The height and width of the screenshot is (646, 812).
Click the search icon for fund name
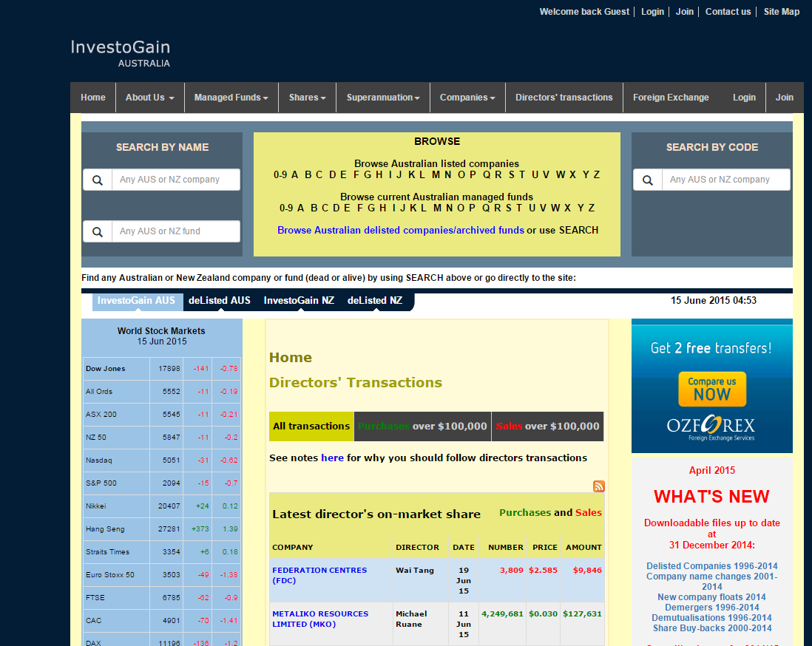click(x=98, y=231)
